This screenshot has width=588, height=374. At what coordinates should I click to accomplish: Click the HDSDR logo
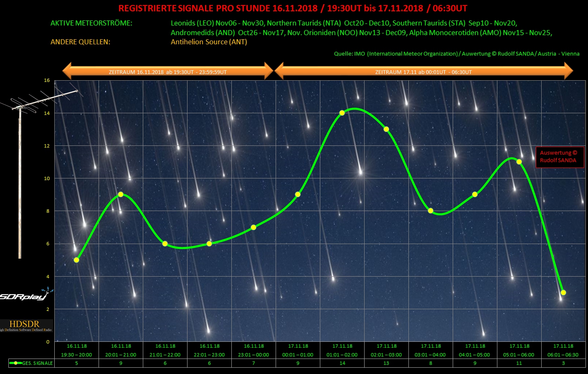(x=25, y=325)
